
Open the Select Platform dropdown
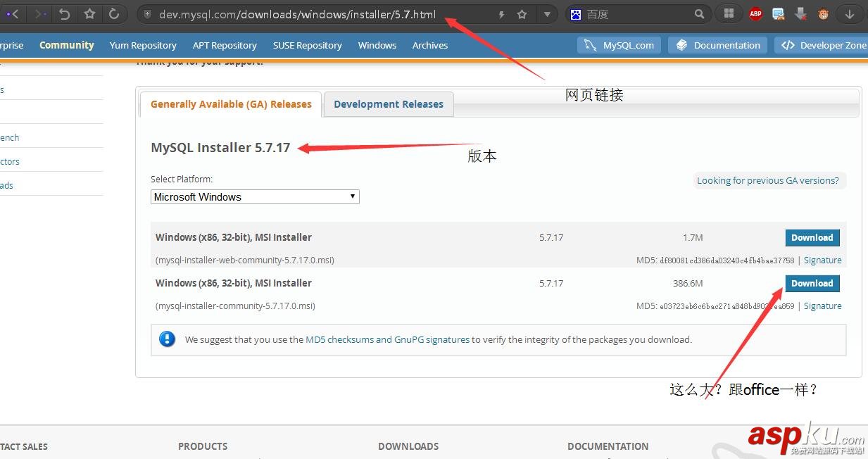point(255,197)
